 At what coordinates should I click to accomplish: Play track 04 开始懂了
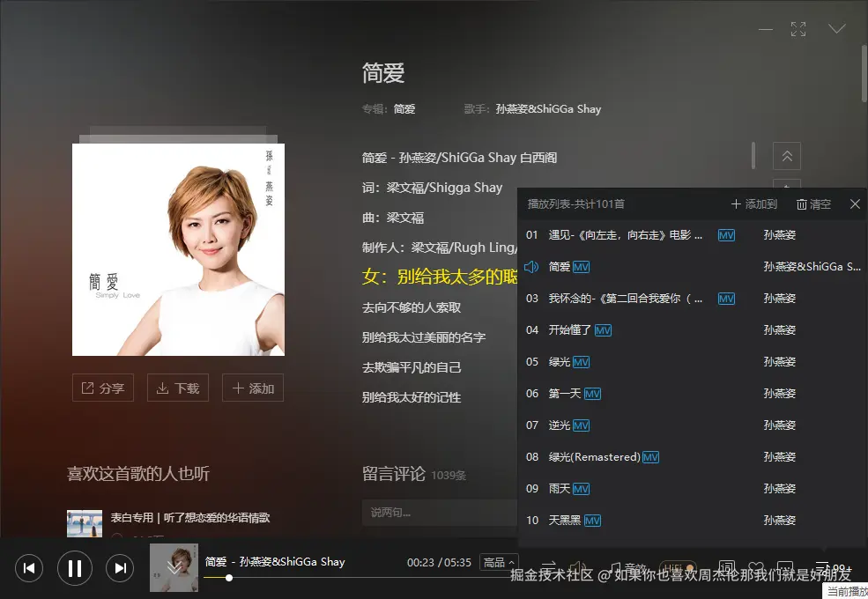(x=569, y=330)
